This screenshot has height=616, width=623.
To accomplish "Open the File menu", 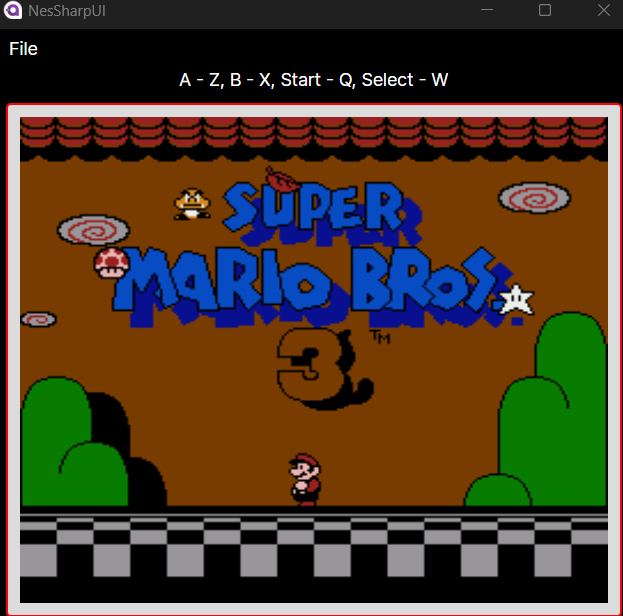I will (23, 49).
